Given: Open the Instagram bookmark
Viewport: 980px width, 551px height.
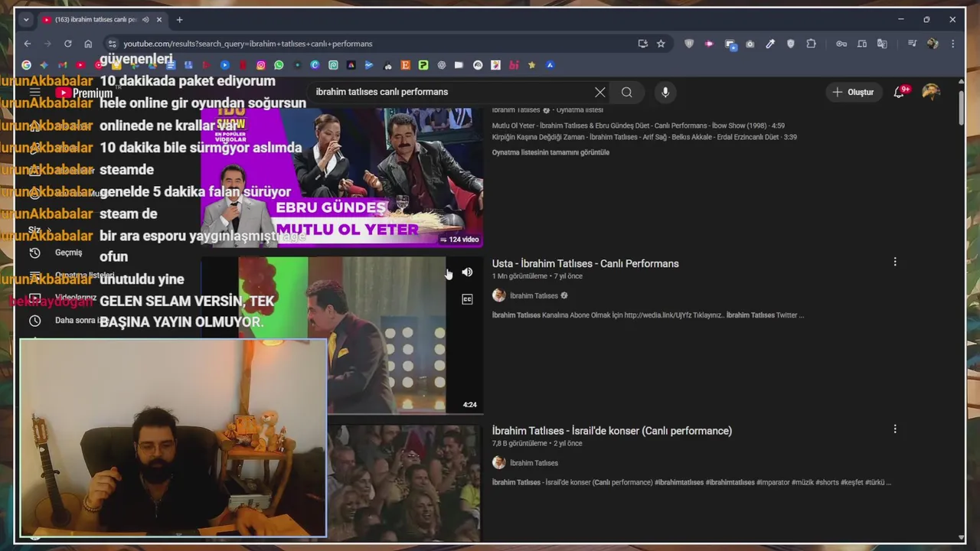Looking at the screenshot, I should pyautogui.click(x=261, y=65).
